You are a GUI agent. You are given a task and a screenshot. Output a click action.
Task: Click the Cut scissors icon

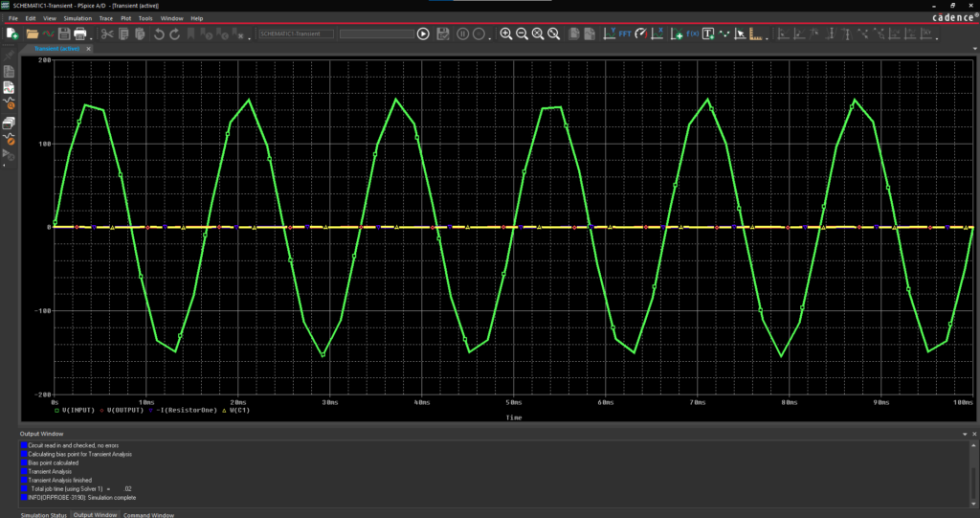(107, 34)
